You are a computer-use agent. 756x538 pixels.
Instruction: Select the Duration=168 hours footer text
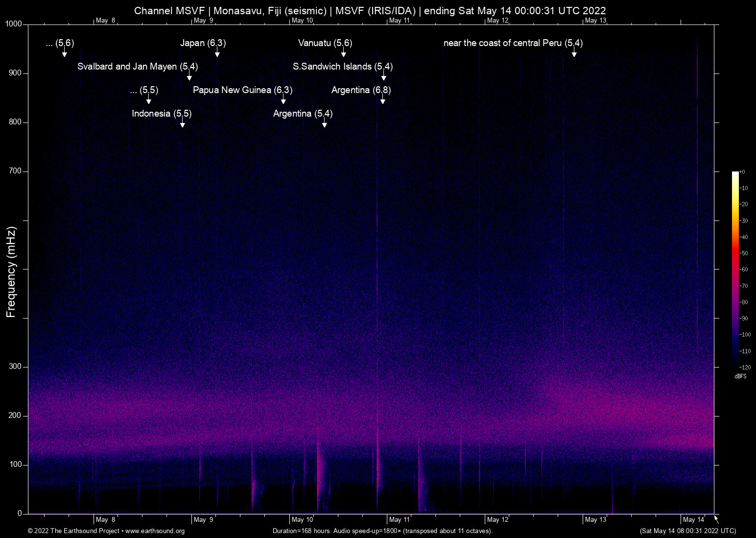click(x=382, y=531)
